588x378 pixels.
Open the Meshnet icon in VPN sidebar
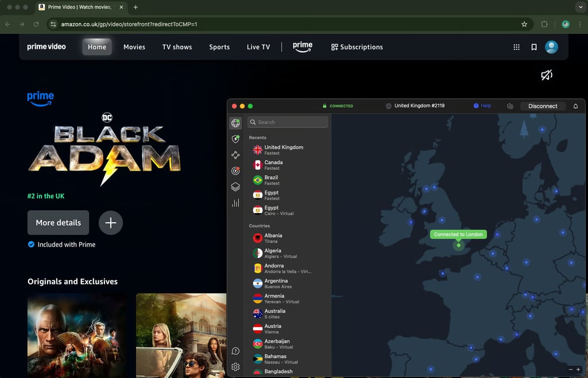tap(235, 155)
